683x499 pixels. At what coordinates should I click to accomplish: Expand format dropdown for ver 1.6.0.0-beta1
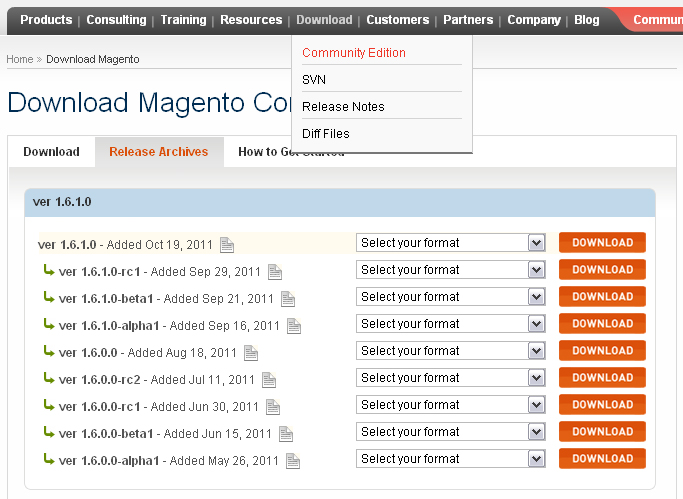pos(451,432)
